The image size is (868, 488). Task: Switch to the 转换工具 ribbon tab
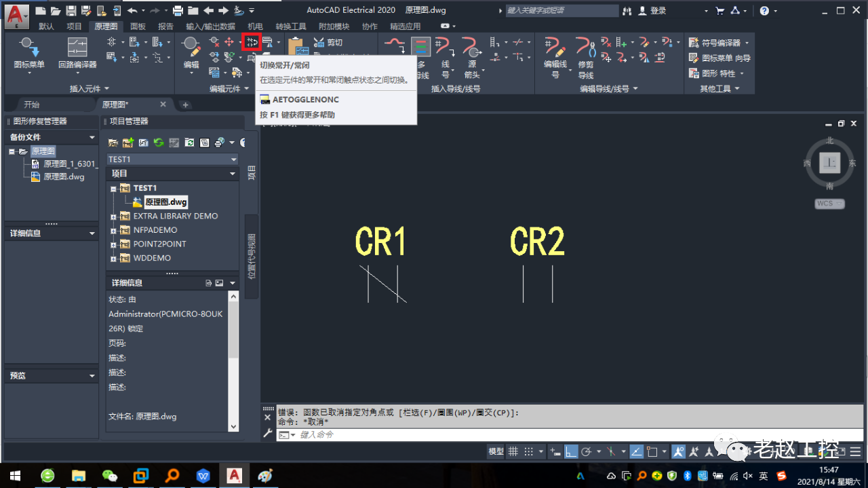click(291, 26)
